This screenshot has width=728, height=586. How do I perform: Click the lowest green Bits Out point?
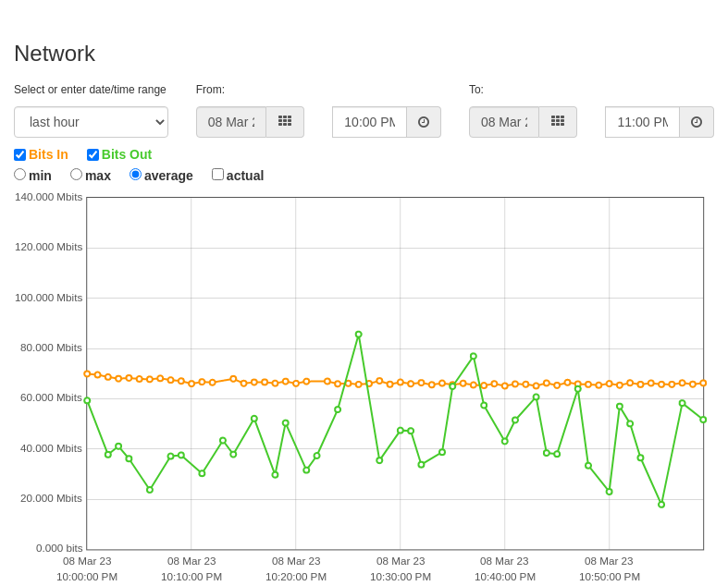(661, 505)
